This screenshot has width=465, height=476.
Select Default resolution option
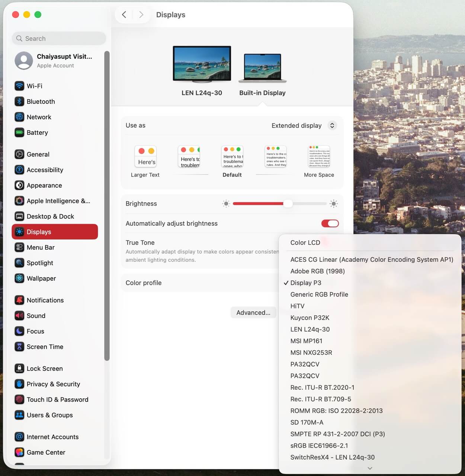[232, 162]
